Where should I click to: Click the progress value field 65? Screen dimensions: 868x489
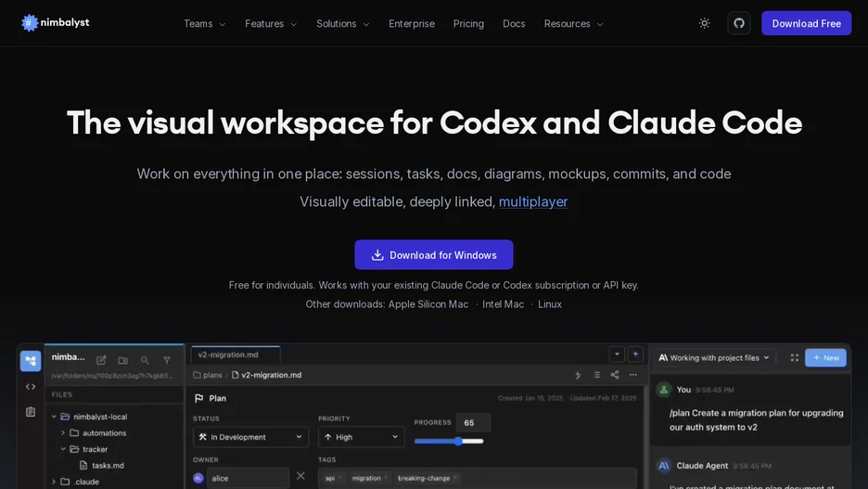pyautogui.click(x=473, y=422)
